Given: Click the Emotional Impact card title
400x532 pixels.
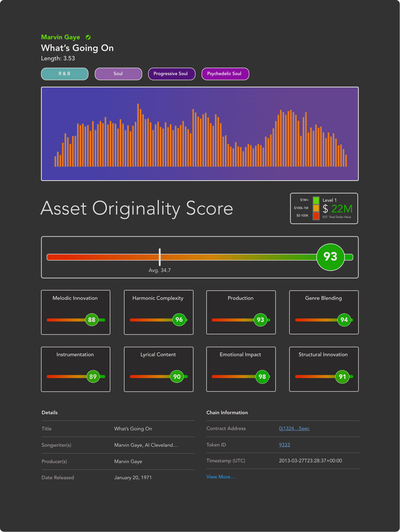Looking at the screenshot, I should click(240, 355).
